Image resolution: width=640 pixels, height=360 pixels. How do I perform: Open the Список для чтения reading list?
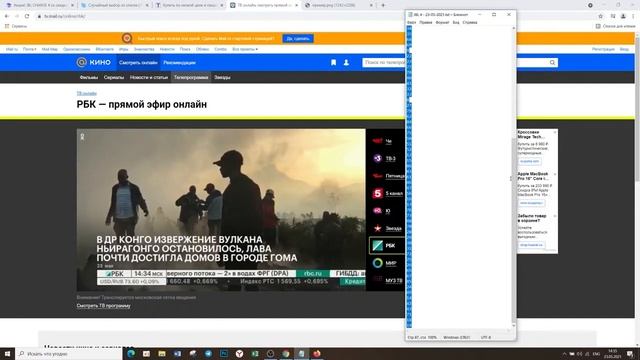click(x=616, y=26)
